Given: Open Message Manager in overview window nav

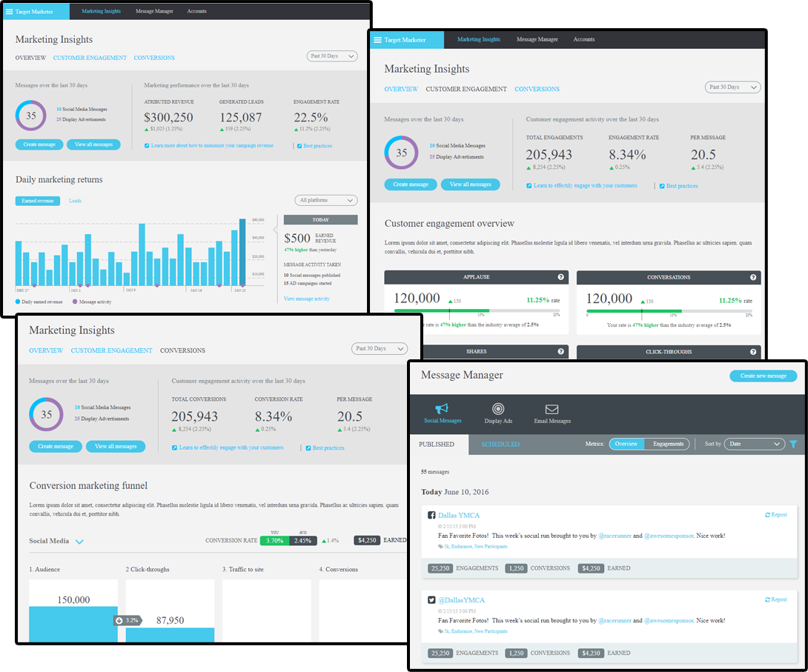Looking at the screenshot, I should [155, 11].
